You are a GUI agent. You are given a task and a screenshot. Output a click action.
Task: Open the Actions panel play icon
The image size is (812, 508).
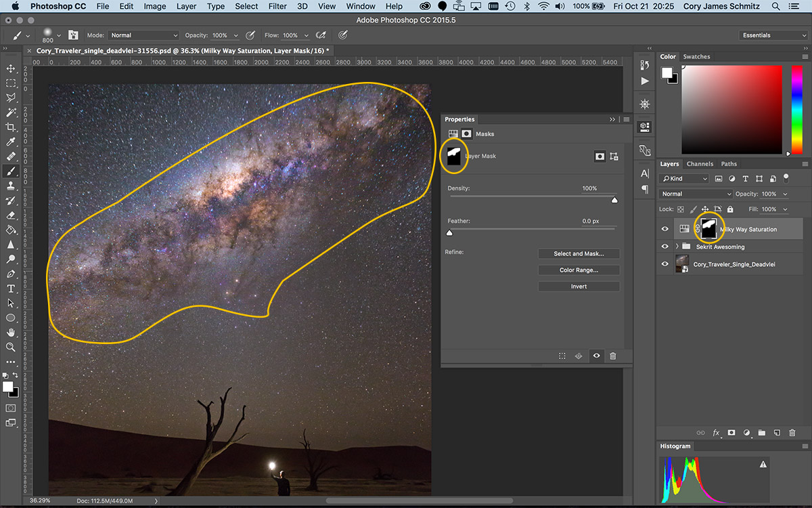point(644,81)
